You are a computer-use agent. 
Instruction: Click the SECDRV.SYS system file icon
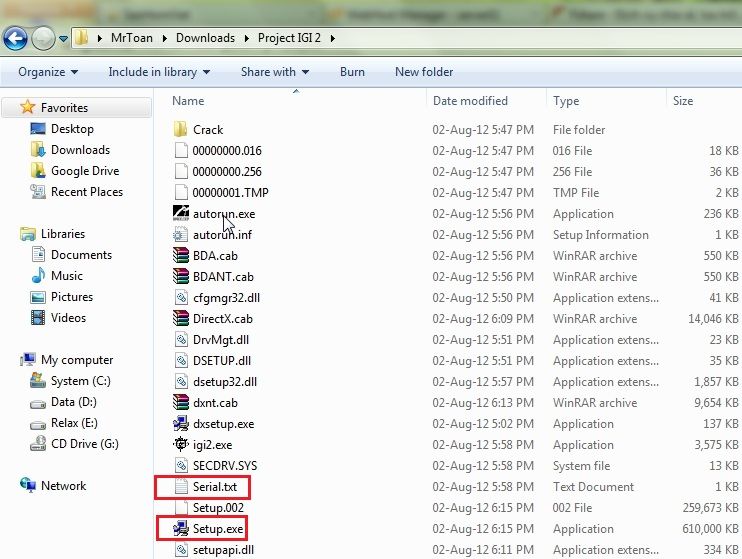point(181,465)
